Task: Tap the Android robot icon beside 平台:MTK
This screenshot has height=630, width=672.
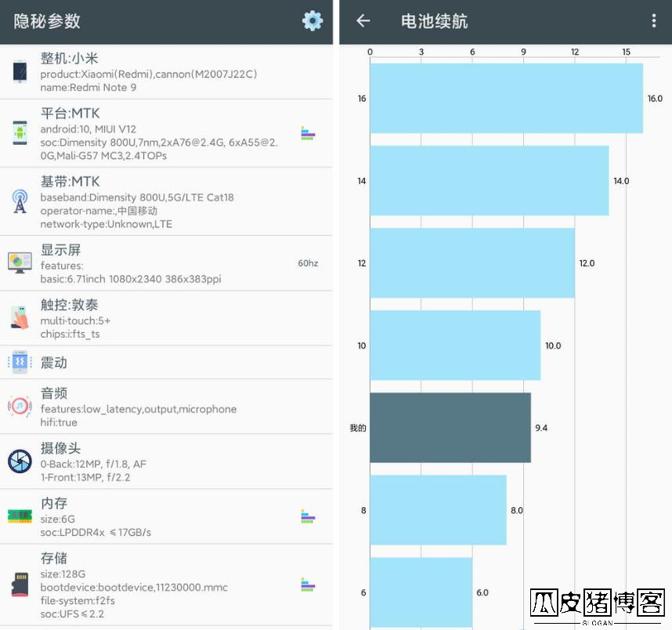Action: point(20,133)
